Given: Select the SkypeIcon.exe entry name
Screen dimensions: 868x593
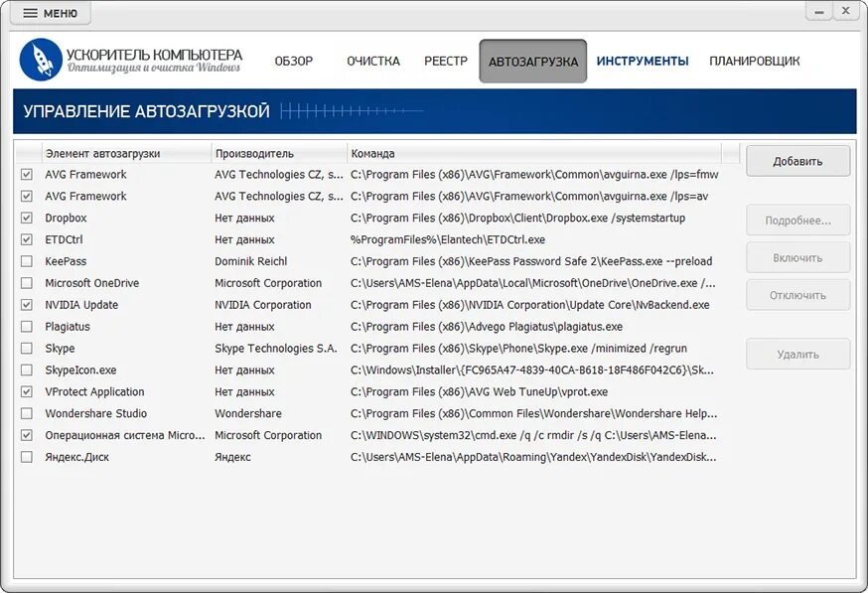Looking at the screenshot, I should (80, 370).
